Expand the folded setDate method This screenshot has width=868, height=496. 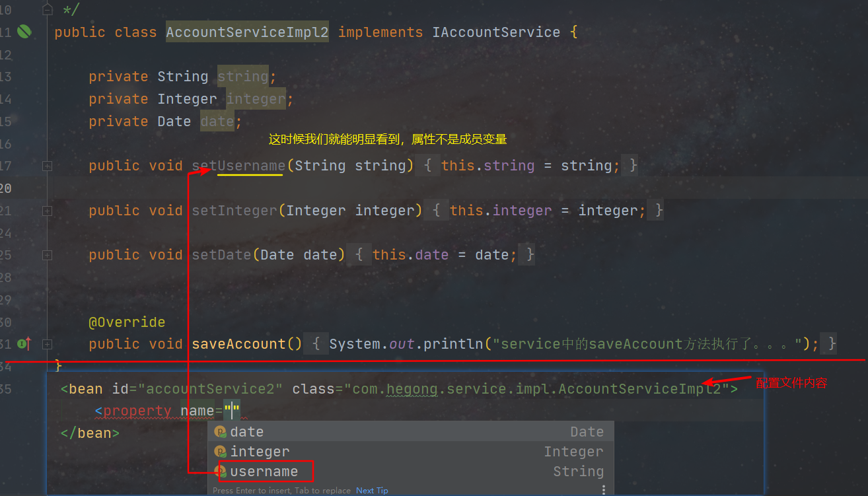pos(47,256)
